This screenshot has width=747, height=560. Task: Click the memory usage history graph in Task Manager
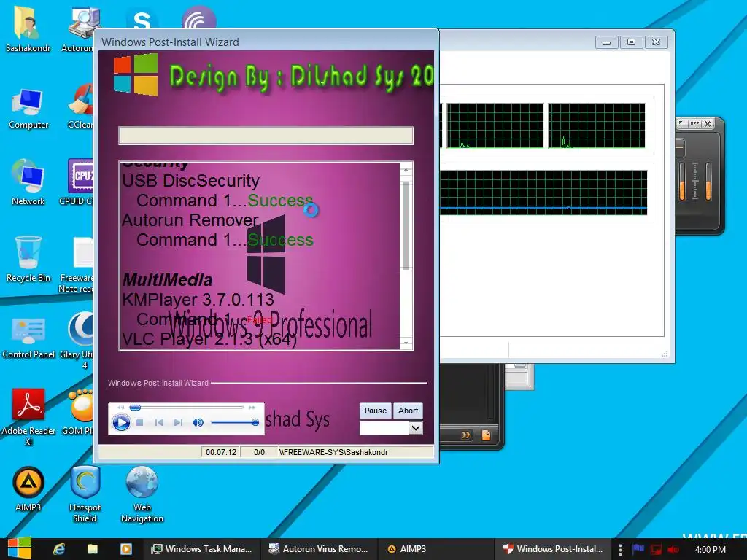[543, 192]
